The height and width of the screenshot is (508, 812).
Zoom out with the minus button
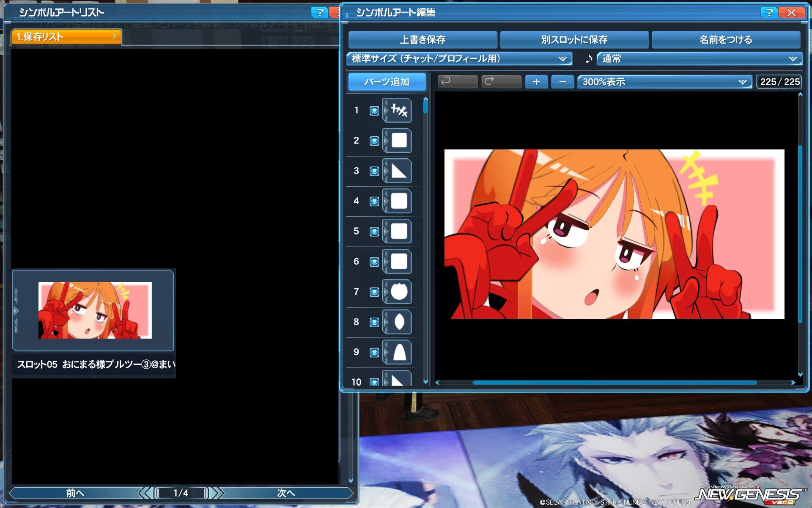562,82
